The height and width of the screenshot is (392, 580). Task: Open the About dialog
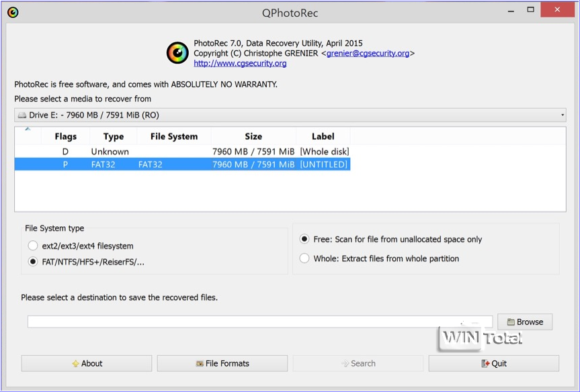(87, 364)
